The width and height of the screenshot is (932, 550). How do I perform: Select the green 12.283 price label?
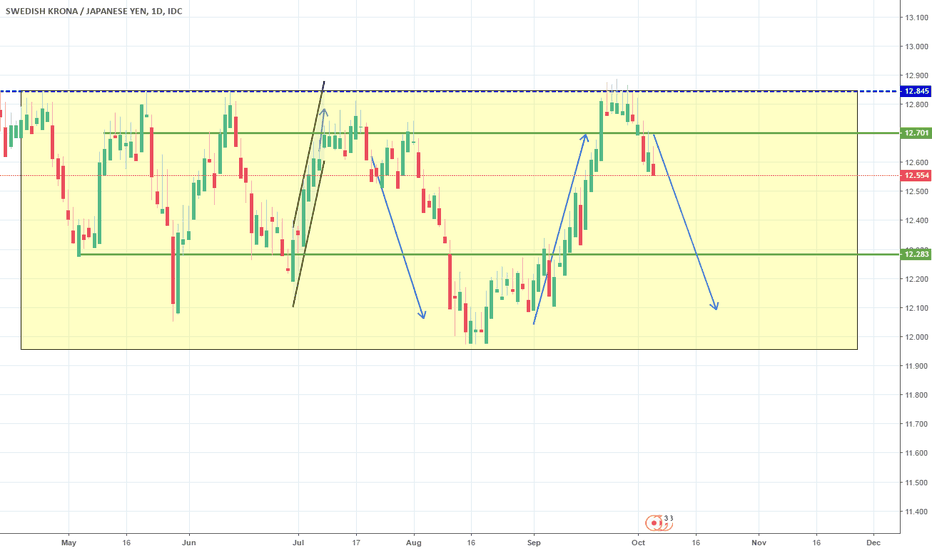point(916,254)
